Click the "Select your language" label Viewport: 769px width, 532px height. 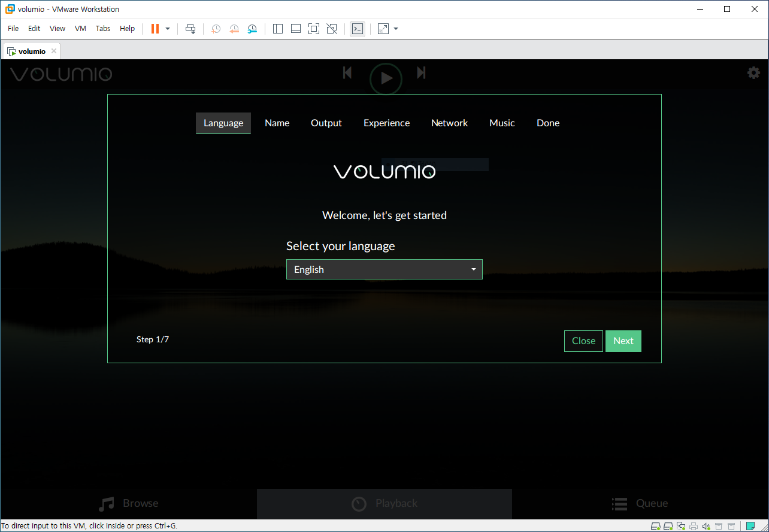pos(341,246)
